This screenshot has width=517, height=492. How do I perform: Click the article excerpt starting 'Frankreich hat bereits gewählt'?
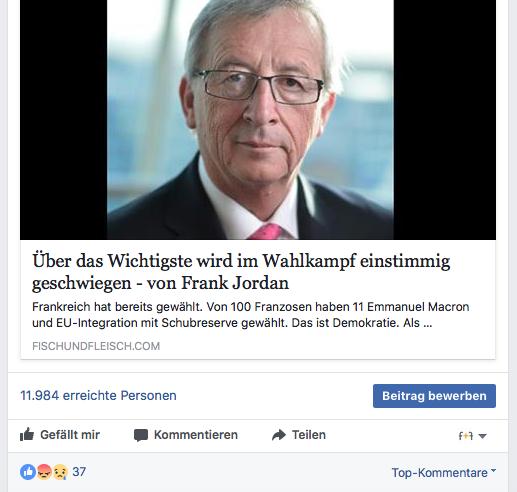tap(250, 315)
